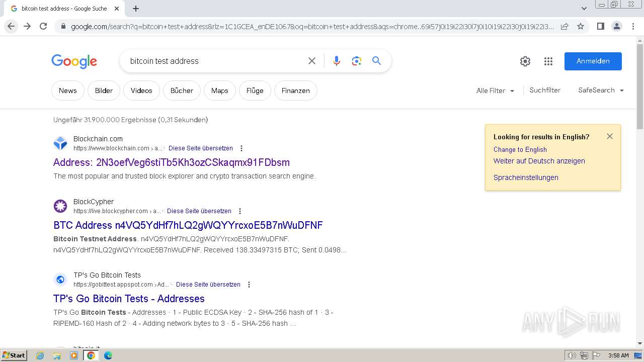
Task: Submit search with the magnifier icon
Action: click(376, 61)
